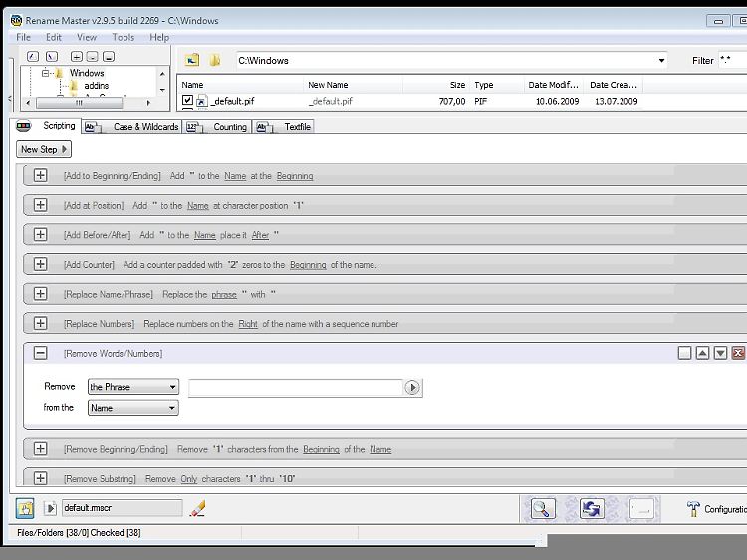Open script file using bottom-left folder icon
Viewport: 747px width, 560px height.
pos(26,508)
